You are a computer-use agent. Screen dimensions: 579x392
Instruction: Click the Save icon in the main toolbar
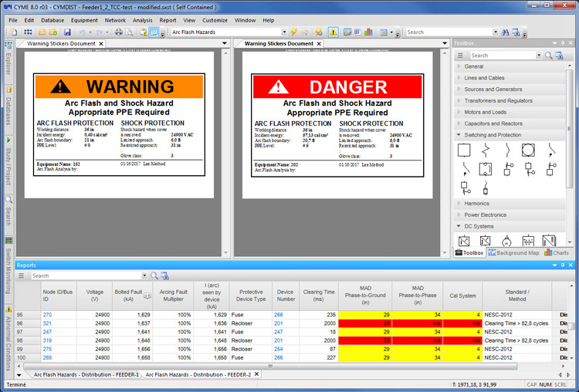coord(67,32)
